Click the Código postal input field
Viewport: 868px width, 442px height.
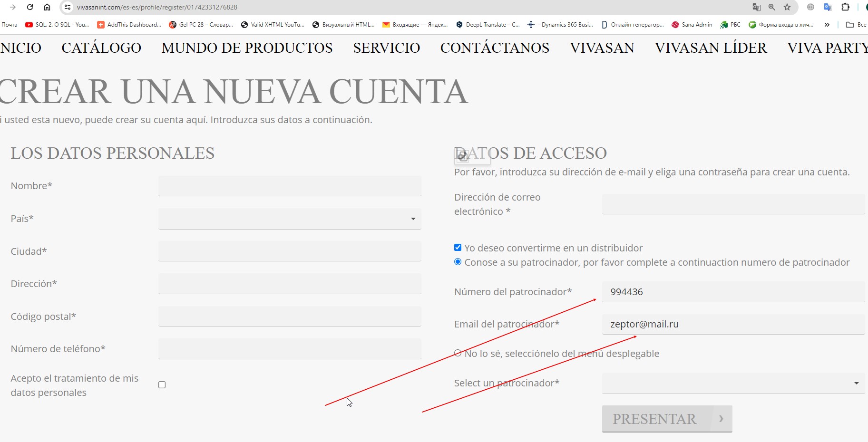[x=290, y=316]
